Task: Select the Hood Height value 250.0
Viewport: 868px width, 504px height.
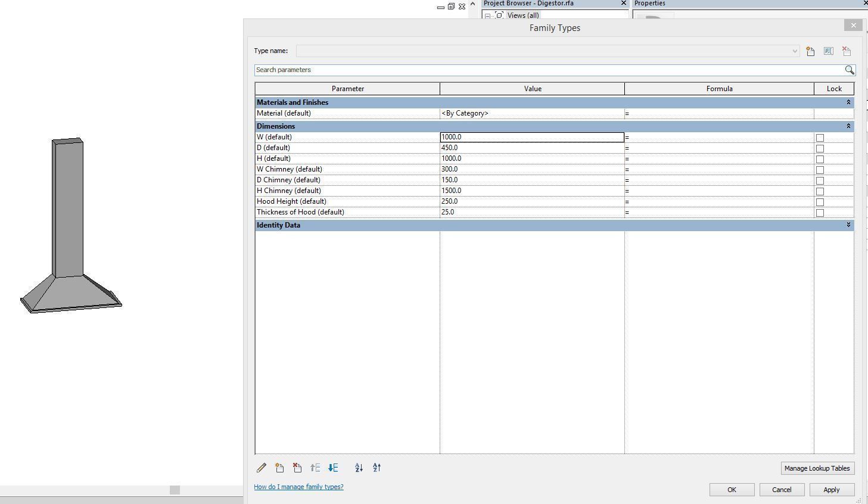Action: tap(532, 201)
